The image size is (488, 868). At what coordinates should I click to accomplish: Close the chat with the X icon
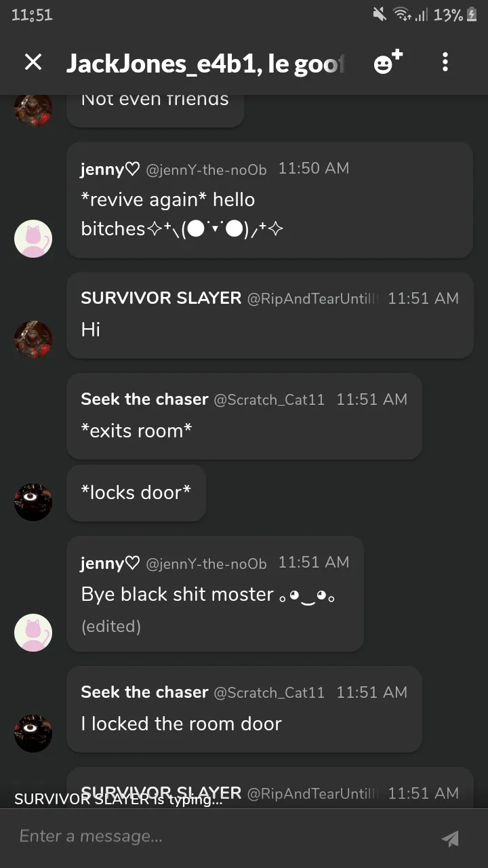pos(33,62)
